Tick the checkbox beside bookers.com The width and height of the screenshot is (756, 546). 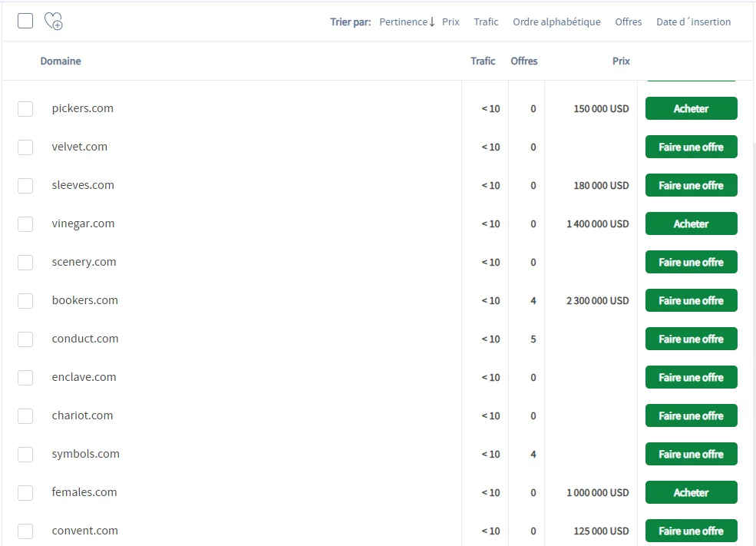click(x=25, y=301)
